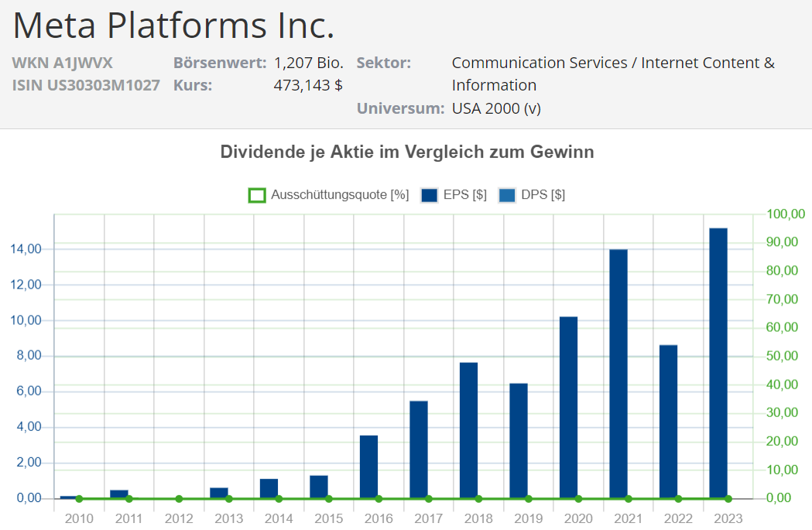
Task: Click the dark blue EPS legend swatch
Action: 430,195
